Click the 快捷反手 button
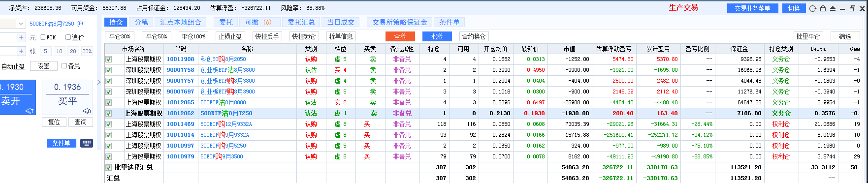The image size is (868, 183). pos(267,36)
